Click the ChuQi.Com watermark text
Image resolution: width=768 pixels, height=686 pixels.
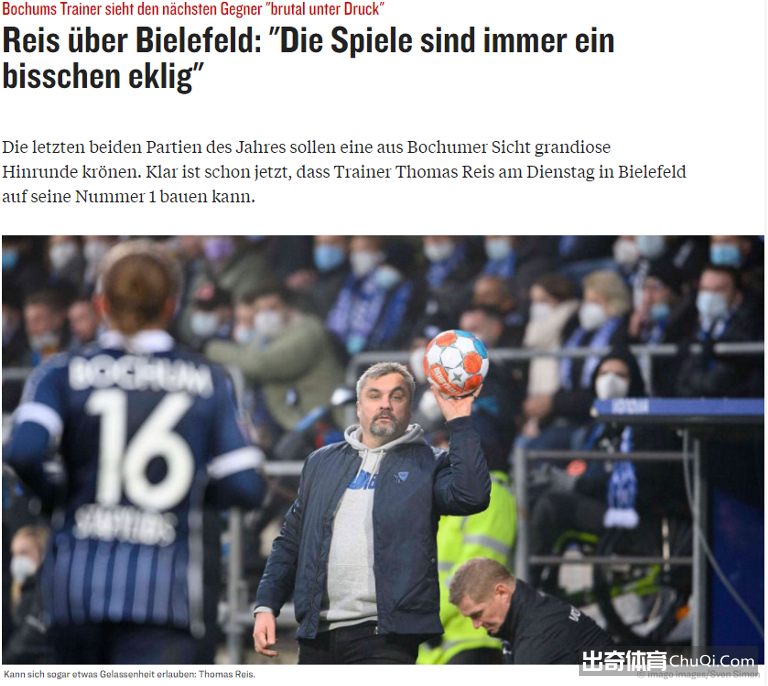coord(711,661)
